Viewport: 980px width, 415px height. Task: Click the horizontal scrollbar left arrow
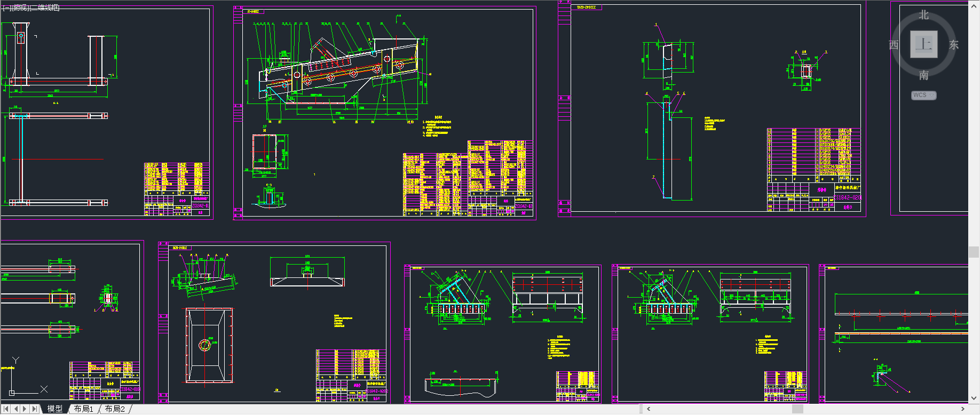coord(649,409)
